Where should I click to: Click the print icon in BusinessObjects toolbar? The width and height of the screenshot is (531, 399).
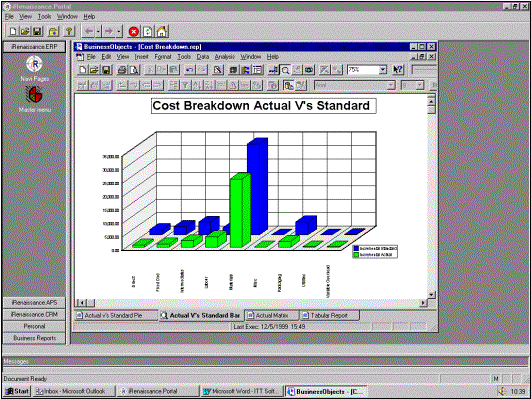pyautogui.click(x=122, y=70)
